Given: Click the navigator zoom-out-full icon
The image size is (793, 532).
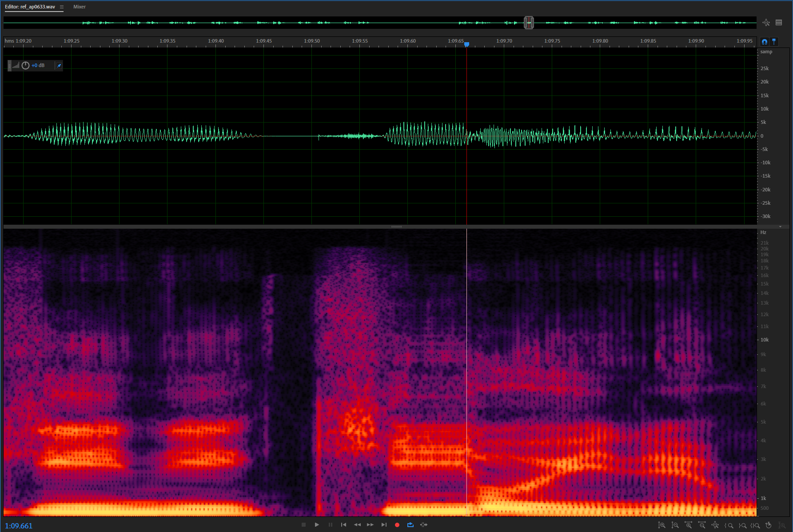Looking at the screenshot, I should click(x=766, y=23).
